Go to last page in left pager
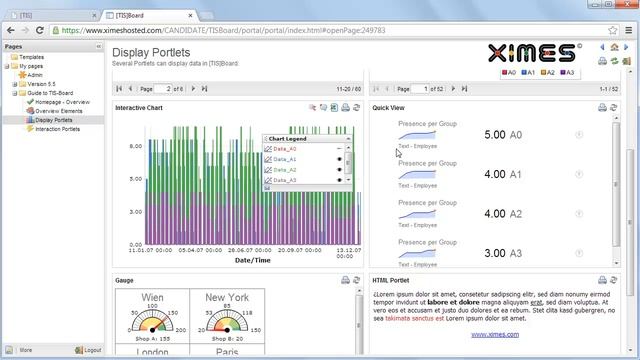The width and height of the screenshot is (640, 360). [204, 89]
